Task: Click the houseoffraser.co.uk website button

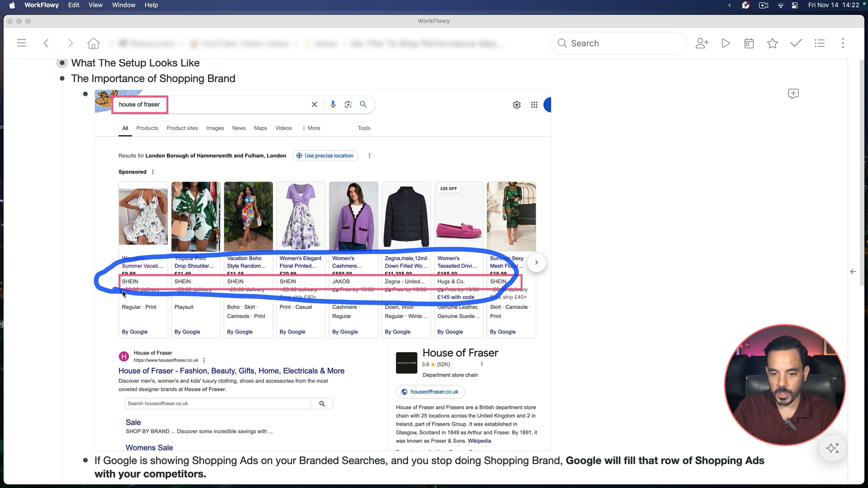Action: pyautogui.click(x=430, y=392)
